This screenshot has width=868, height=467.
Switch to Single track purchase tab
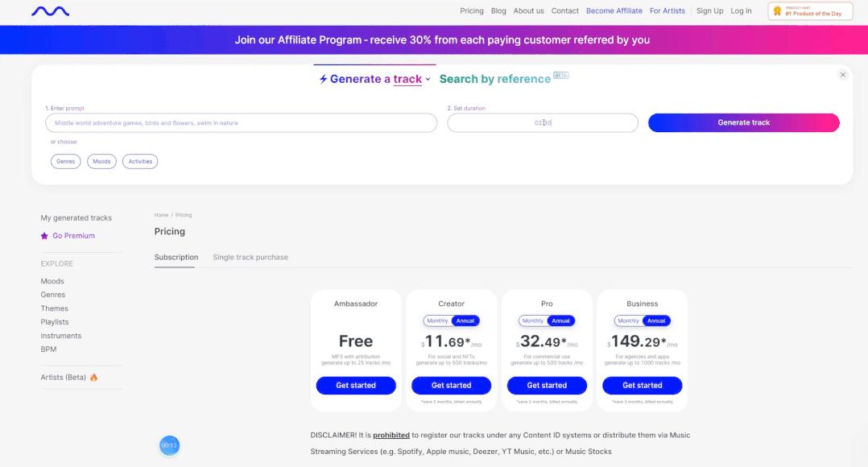coord(250,258)
